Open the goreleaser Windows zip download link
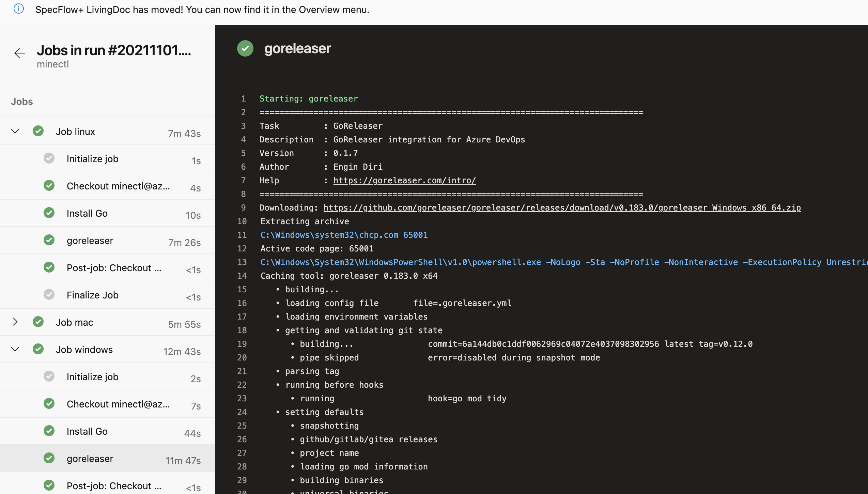 562,207
